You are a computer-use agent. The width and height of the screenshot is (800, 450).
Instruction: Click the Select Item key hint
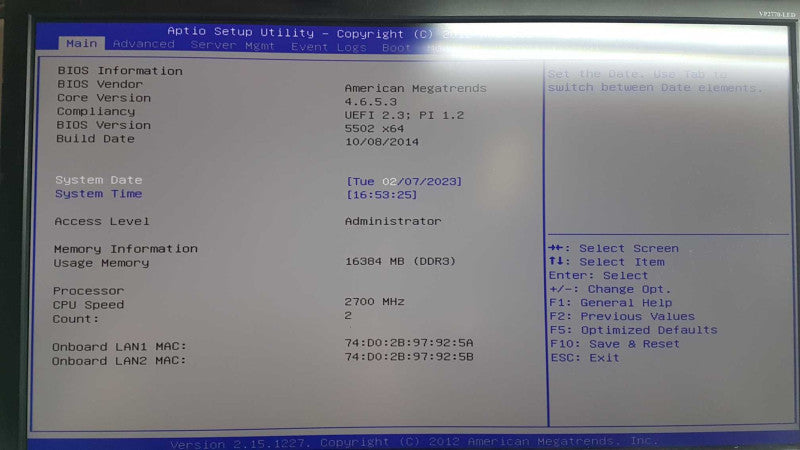tap(607, 262)
